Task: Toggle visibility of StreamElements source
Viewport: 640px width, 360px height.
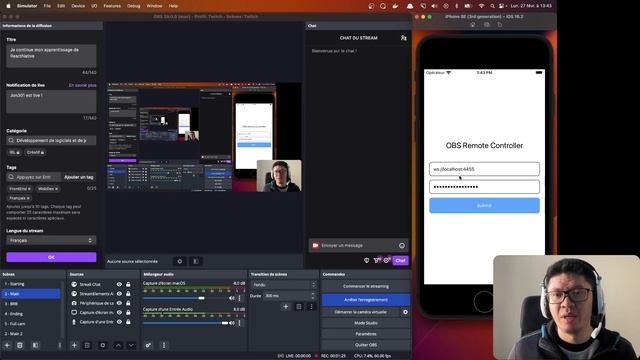Action: point(119,293)
